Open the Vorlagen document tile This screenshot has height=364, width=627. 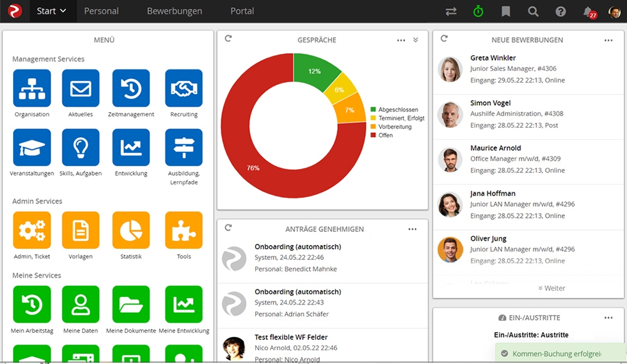[80, 230]
